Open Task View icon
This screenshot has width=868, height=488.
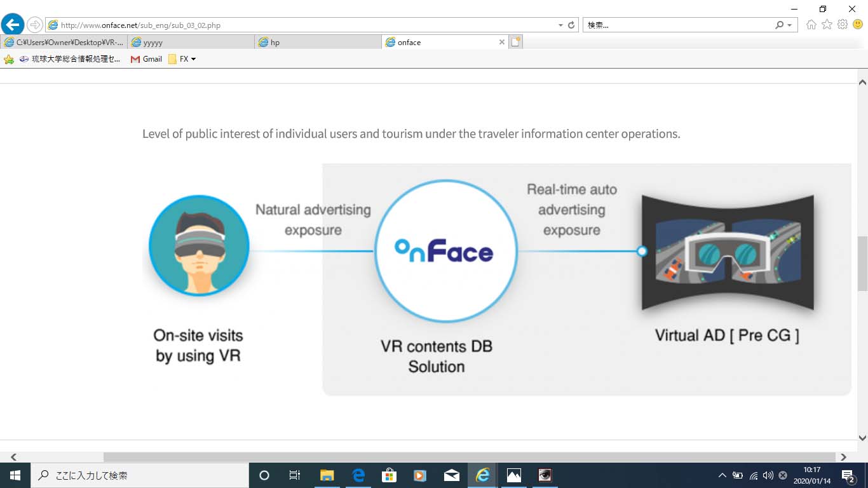click(295, 475)
